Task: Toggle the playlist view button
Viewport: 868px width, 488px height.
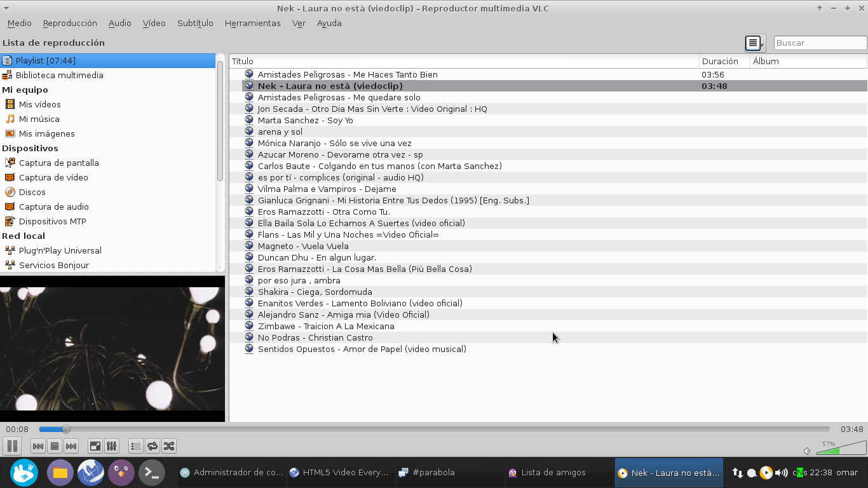Action: coord(135,446)
